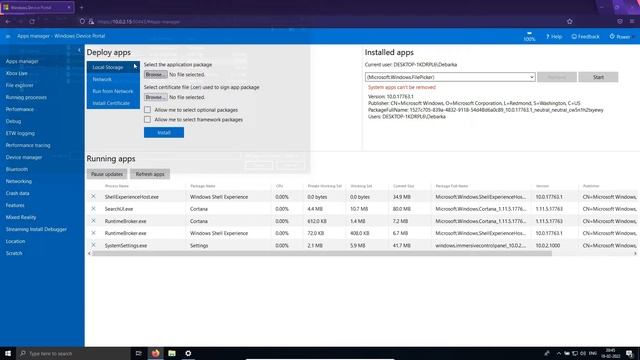The image size is (640, 360).
Task: Open Networking in the sidebar
Action: click(19, 181)
